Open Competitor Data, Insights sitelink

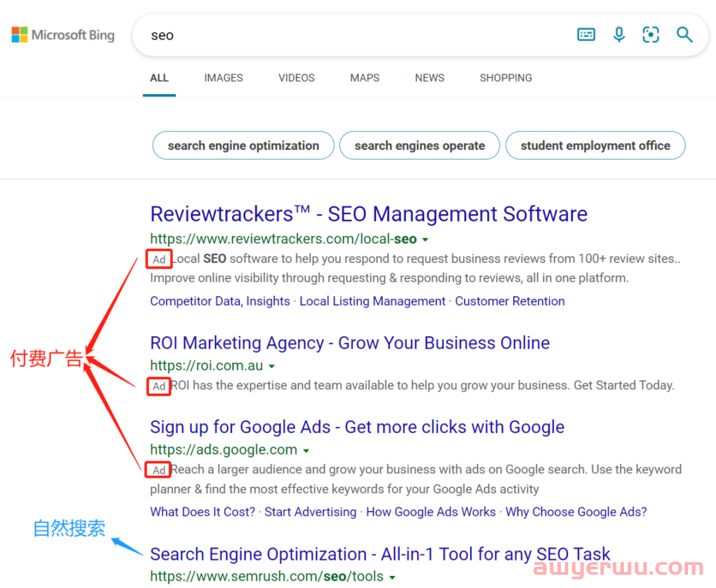(x=220, y=302)
